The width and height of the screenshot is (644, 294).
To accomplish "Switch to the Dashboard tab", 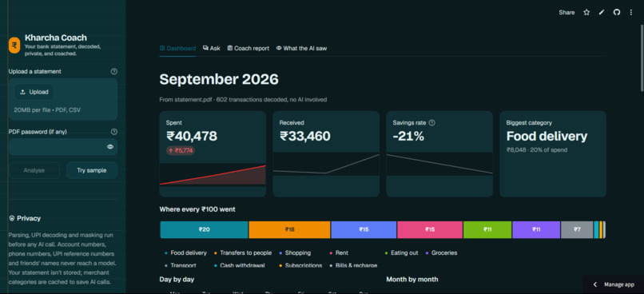I will [x=178, y=49].
